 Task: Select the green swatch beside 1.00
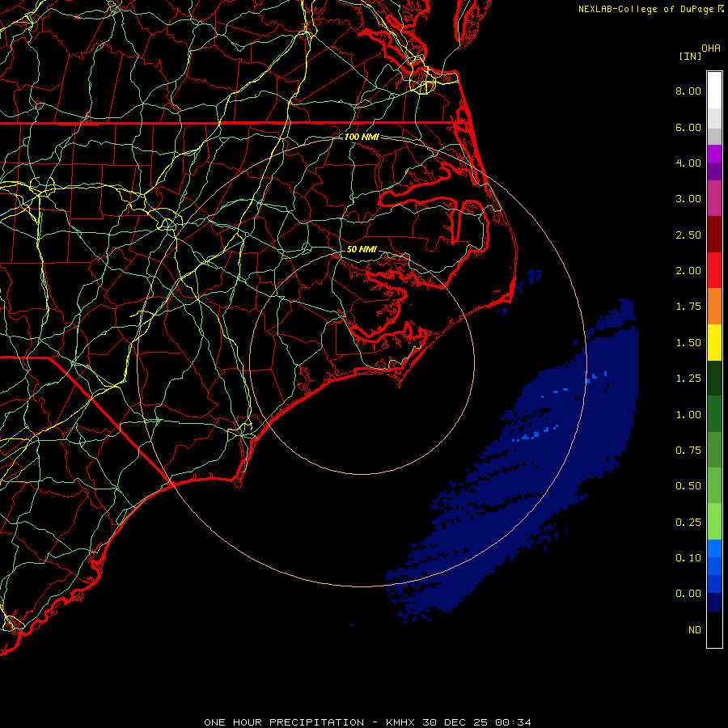click(x=714, y=414)
